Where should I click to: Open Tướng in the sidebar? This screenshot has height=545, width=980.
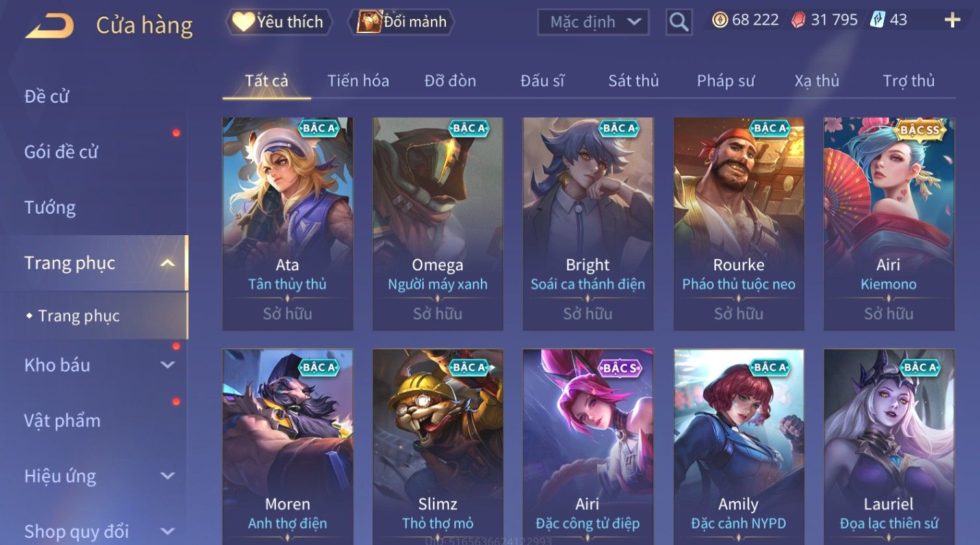coord(50,208)
